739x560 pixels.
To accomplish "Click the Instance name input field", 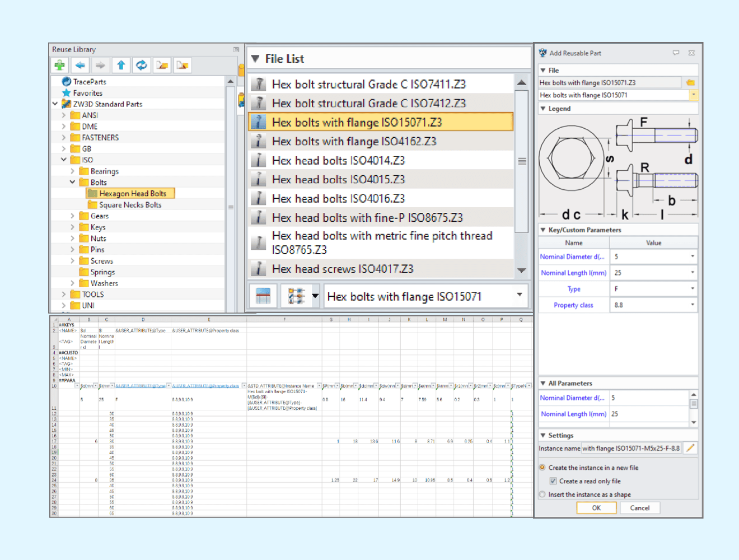I will click(x=630, y=448).
